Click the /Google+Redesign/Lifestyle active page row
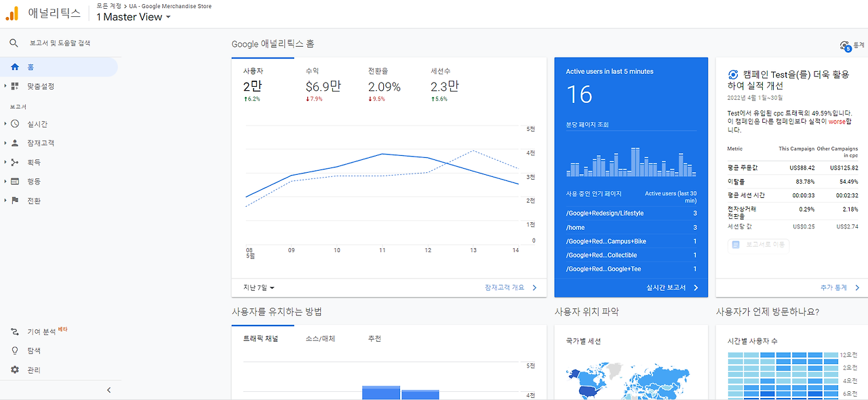868x400 pixels. [631, 214]
